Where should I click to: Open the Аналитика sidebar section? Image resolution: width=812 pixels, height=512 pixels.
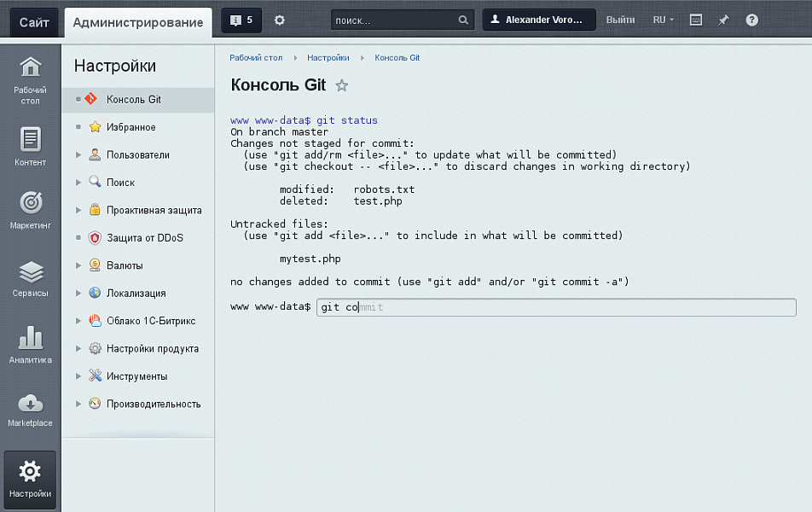30,345
